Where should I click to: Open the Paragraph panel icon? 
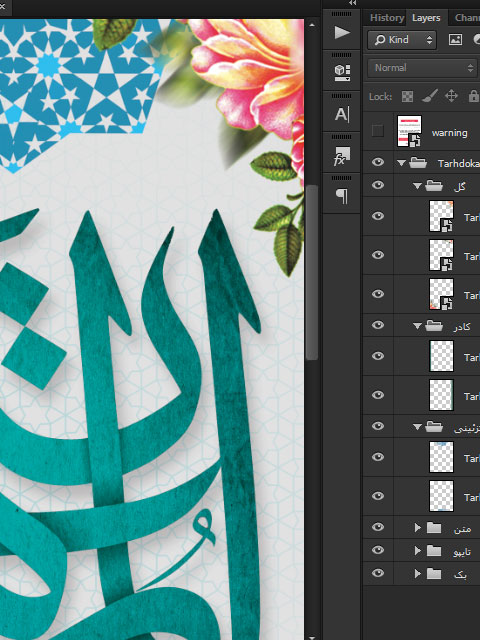click(342, 196)
